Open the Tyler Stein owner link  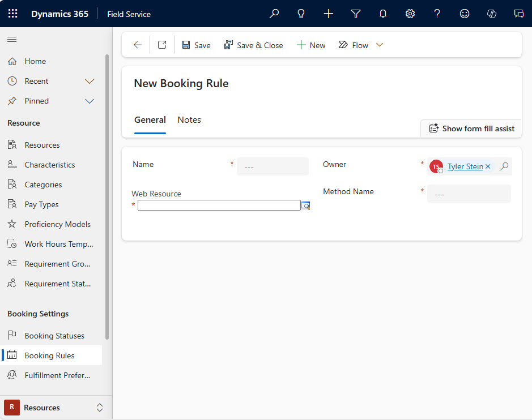coord(465,166)
